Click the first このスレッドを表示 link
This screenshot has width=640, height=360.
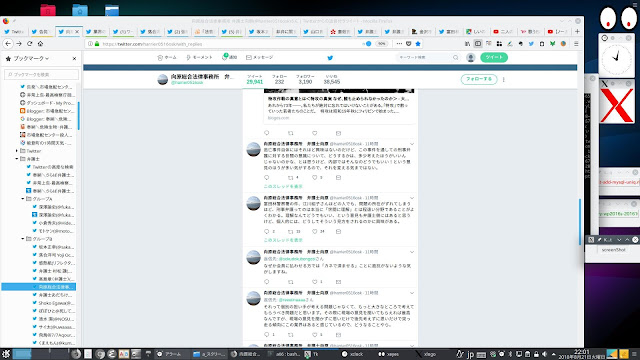click(283, 186)
